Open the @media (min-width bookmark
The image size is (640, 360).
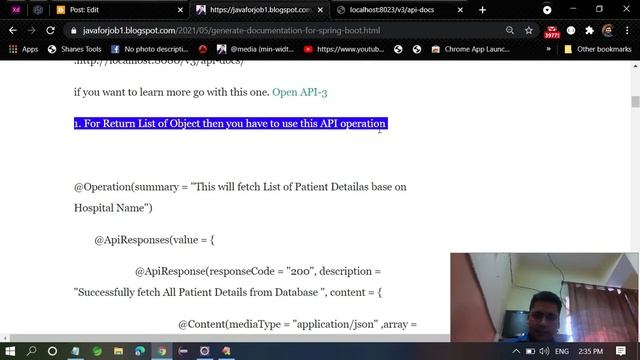click(256, 49)
